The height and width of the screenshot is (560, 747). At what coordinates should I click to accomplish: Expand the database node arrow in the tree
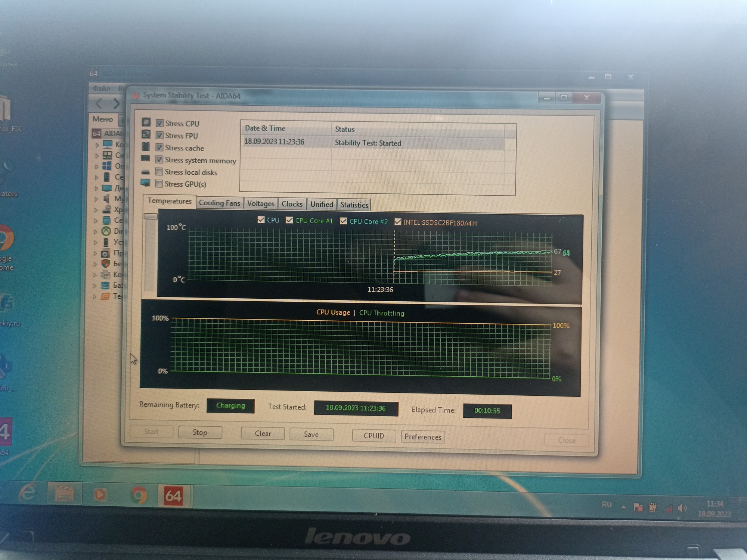pyautogui.click(x=95, y=286)
